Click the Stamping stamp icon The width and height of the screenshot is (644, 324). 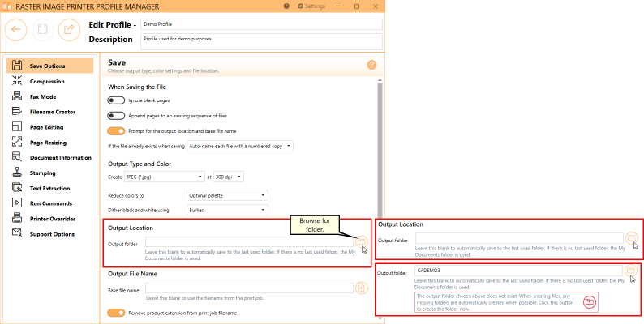(x=17, y=173)
